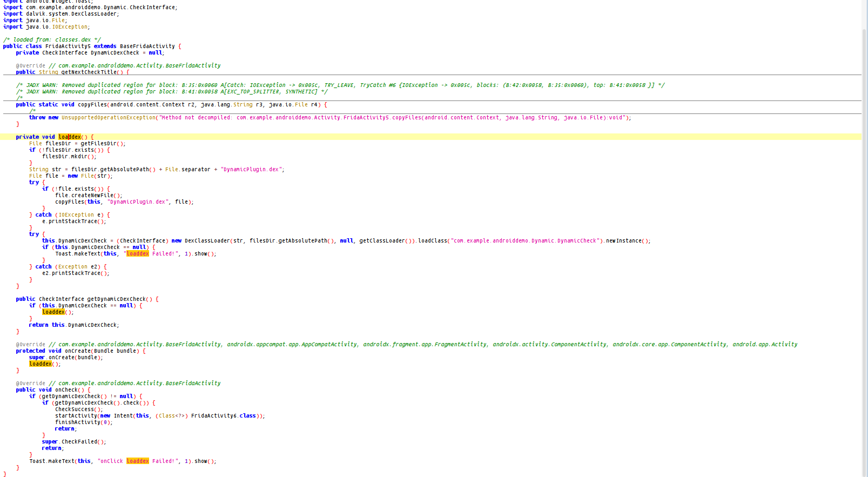Click the loaddex call inside onCreate
The width and height of the screenshot is (868, 477).
pyautogui.click(x=41, y=364)
